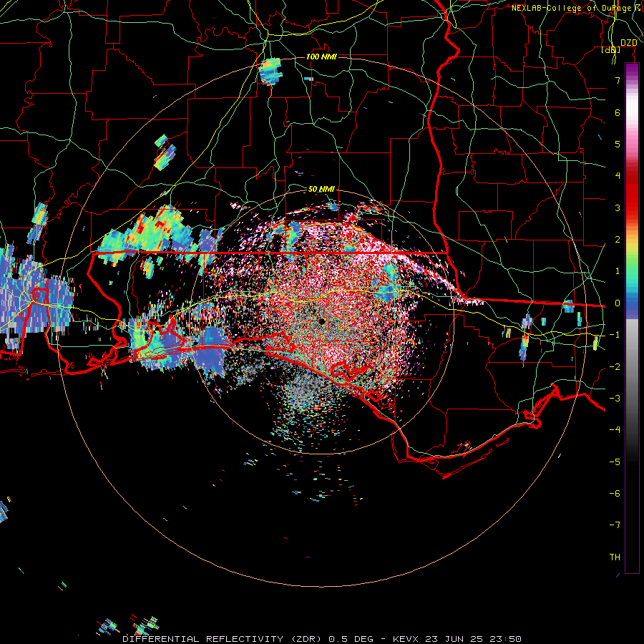Click the -7 value on color scale
This screenshot has width=644, height=644.
615,525
